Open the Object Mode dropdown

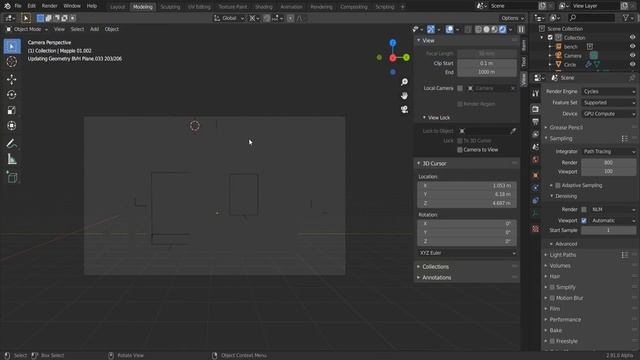(27, 29)
